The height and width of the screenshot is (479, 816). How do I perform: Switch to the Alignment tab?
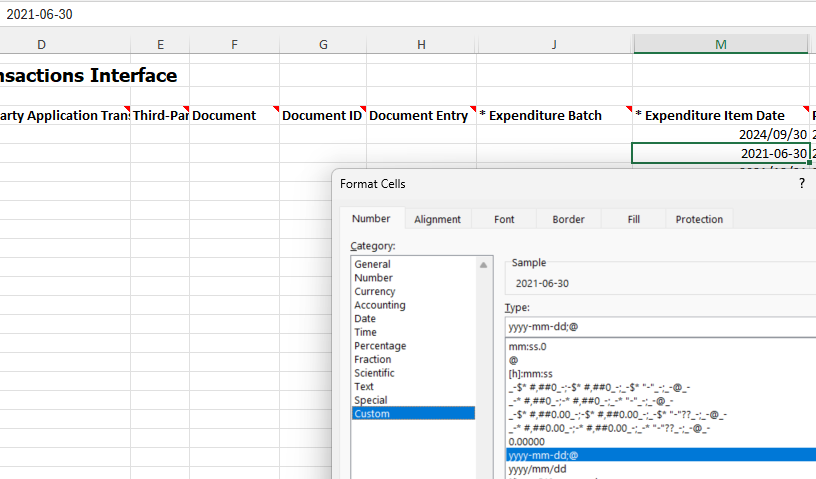(438, 219)
